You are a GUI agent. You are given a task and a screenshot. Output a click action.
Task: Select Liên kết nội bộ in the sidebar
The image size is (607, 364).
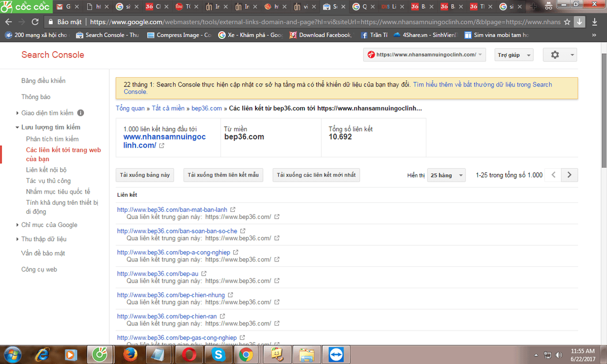(47, 170)
